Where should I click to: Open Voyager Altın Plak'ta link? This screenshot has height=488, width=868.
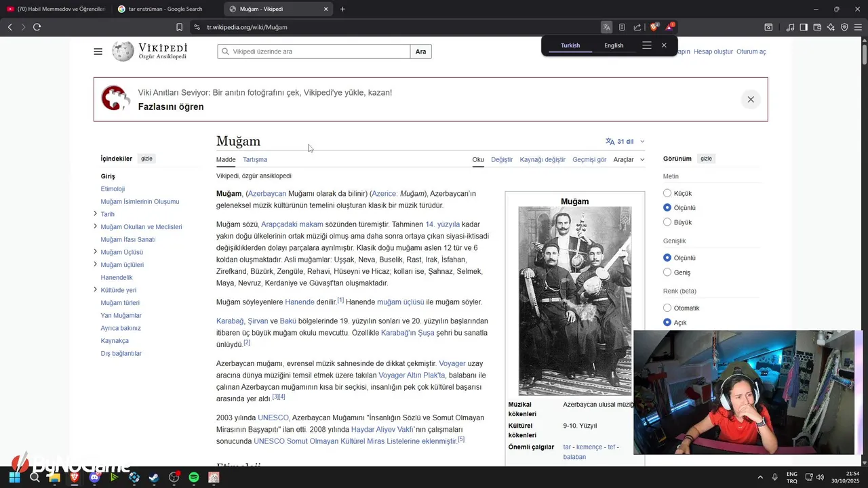pos(412,375)
